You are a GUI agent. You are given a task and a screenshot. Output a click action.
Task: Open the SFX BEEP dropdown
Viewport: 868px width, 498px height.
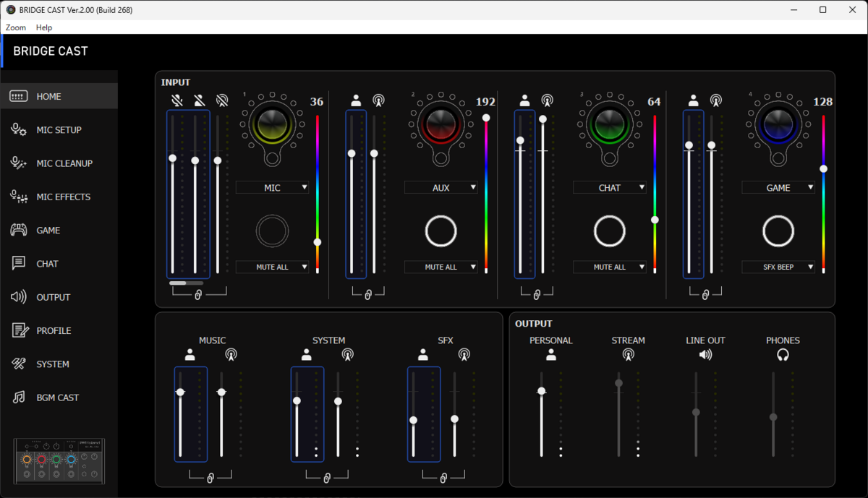click(x=778, y=267)
